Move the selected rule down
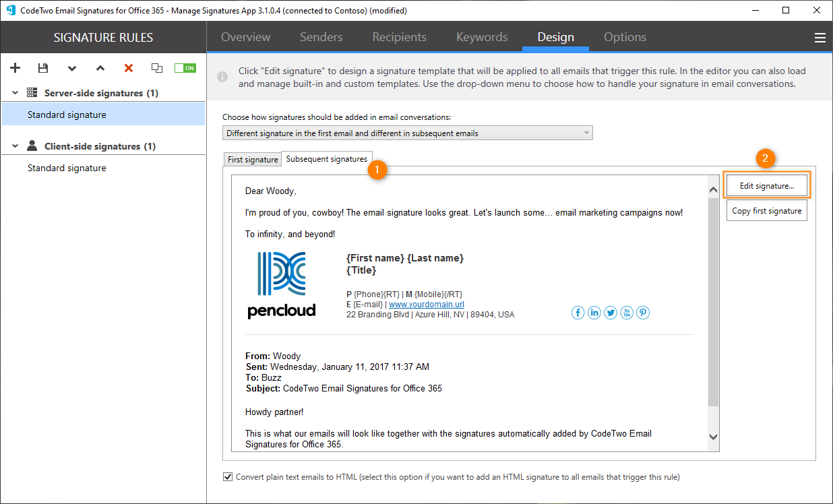 (71, 67)
